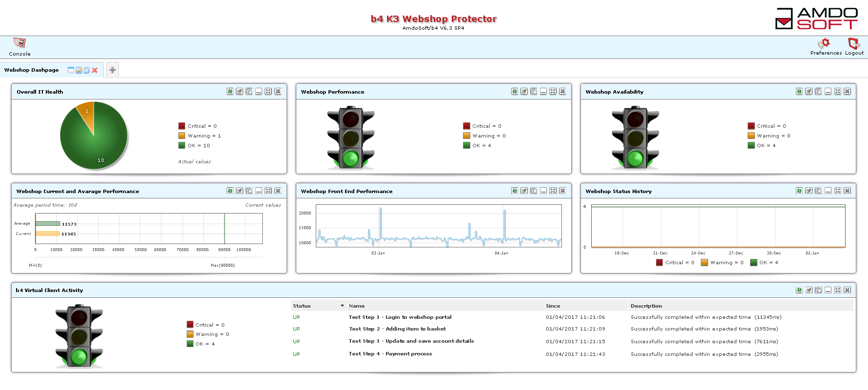Copy the Overall IT Health panel
This screenshot has width=868, height=390.
249,91
